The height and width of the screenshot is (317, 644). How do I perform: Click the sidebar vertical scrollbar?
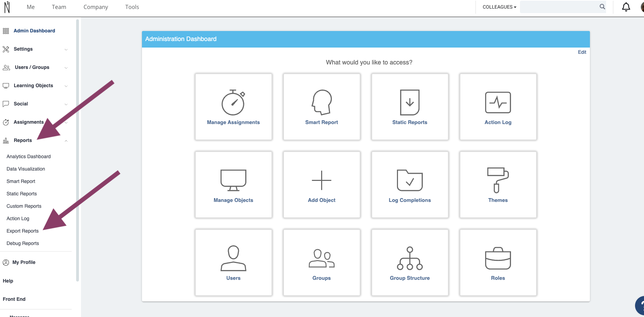click(x=78, y=150)
